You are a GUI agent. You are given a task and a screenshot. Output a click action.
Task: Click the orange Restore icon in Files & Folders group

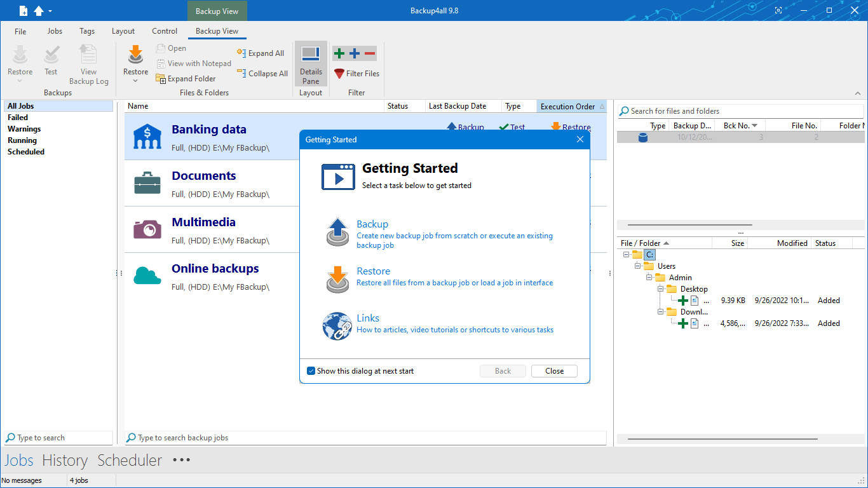pos(135,55)
